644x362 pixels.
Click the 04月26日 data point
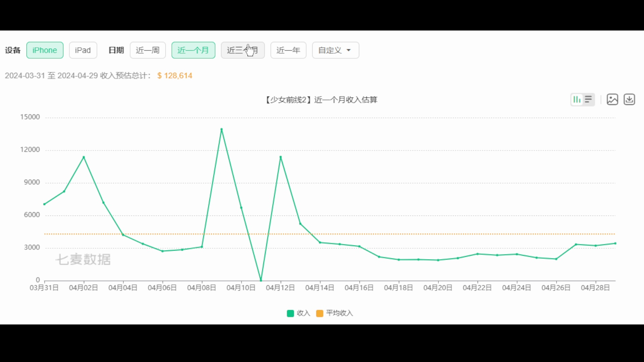click(556, 259)
